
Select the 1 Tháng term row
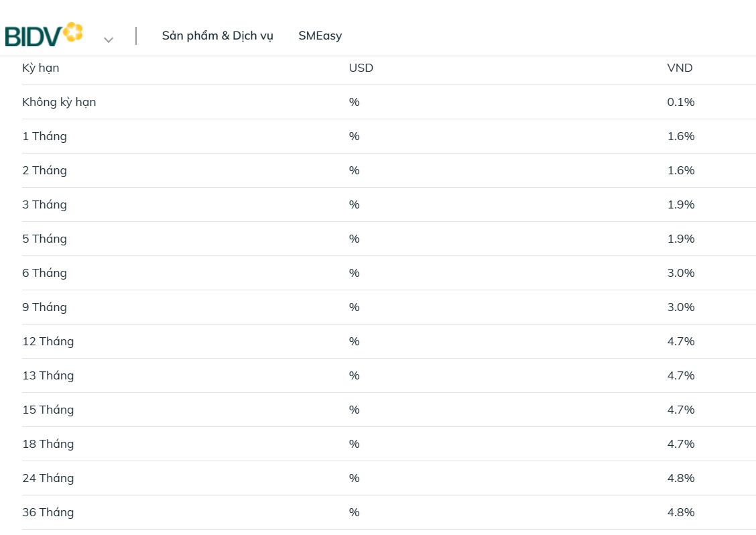(x=44, y=136)
